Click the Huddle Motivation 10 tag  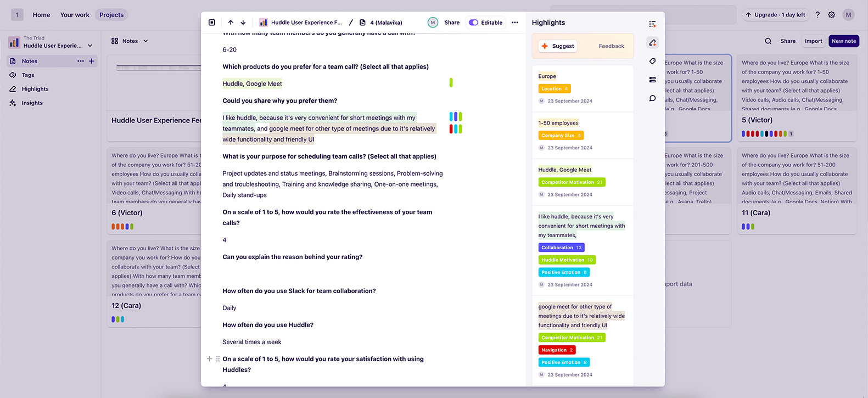(567, 260)
